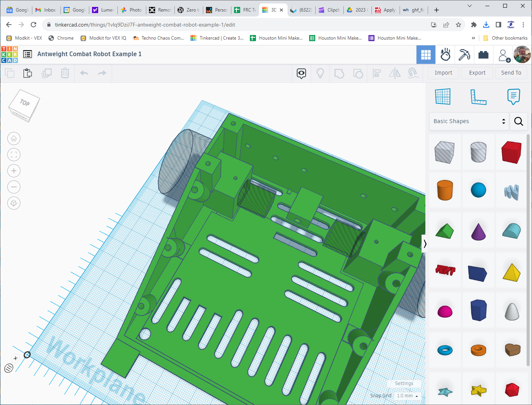Toggle Show All lightbulb icon
Image resolution: width=532 pixels, height=405 pixels.
(x=320, y=73)
